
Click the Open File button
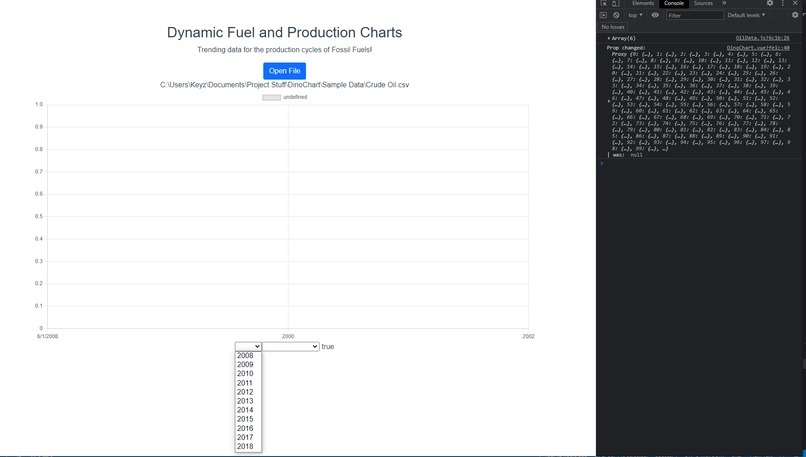click(284, 71)
